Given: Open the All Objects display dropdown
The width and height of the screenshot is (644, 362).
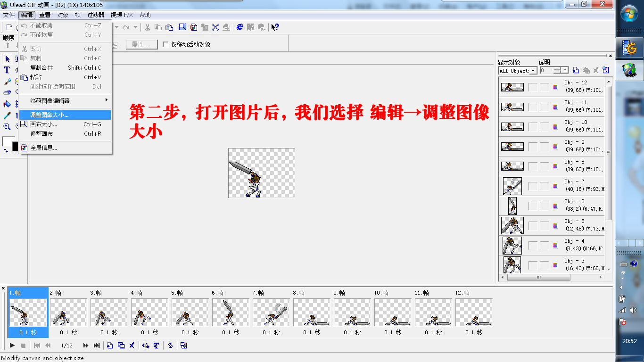Looking at the screenshot, I should (x=534, y=71).
